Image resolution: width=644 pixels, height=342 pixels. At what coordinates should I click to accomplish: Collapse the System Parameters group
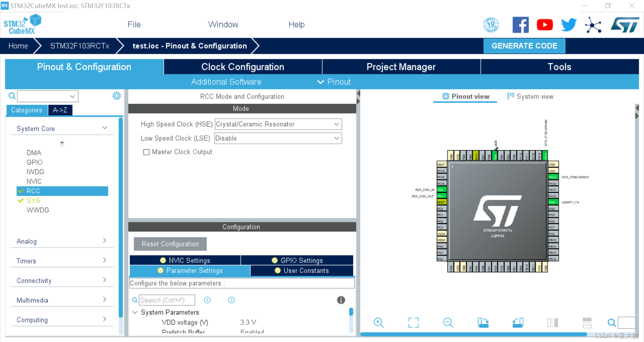tap(135, 312)
